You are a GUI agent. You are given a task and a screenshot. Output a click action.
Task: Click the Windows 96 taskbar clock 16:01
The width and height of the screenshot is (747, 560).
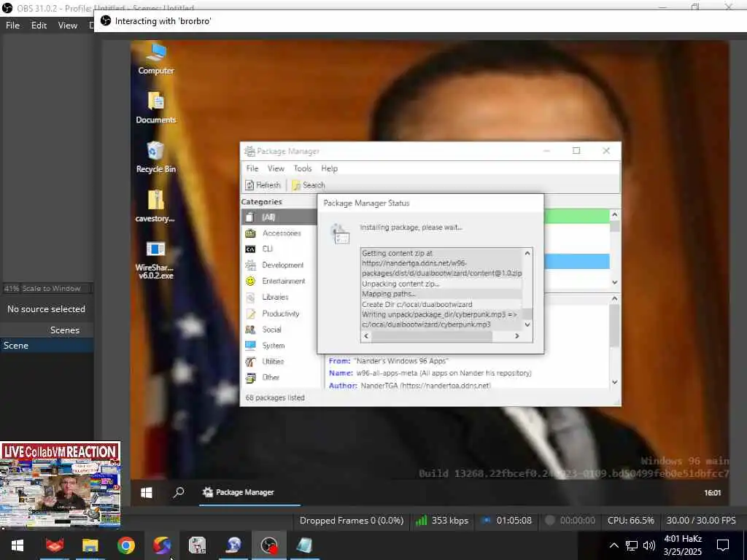tap(712, 493)
